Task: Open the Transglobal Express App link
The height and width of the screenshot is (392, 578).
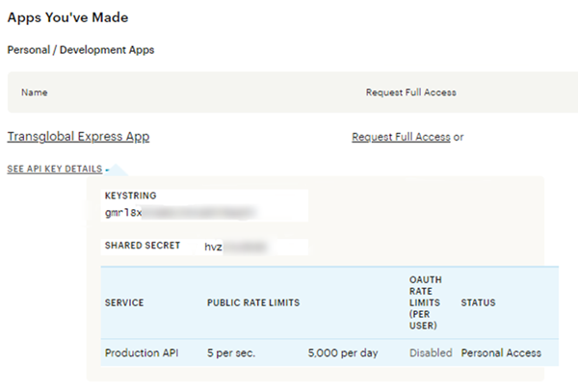Action: click(x=78, y=137)
